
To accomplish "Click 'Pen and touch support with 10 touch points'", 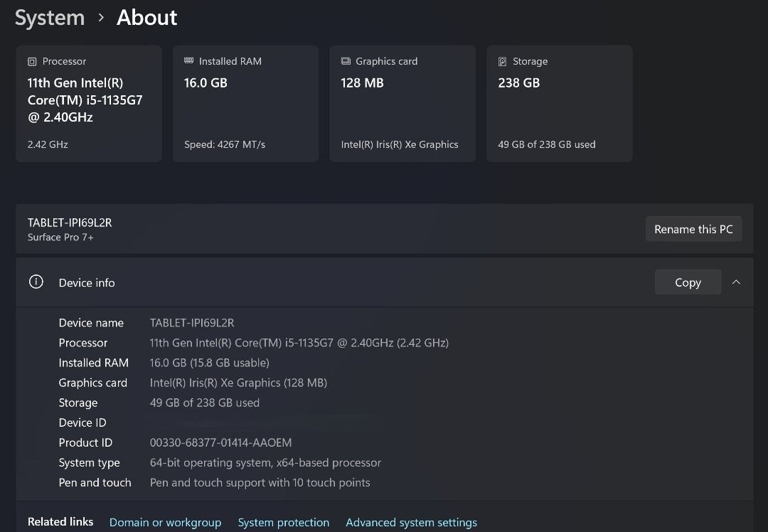I will 260,483.
